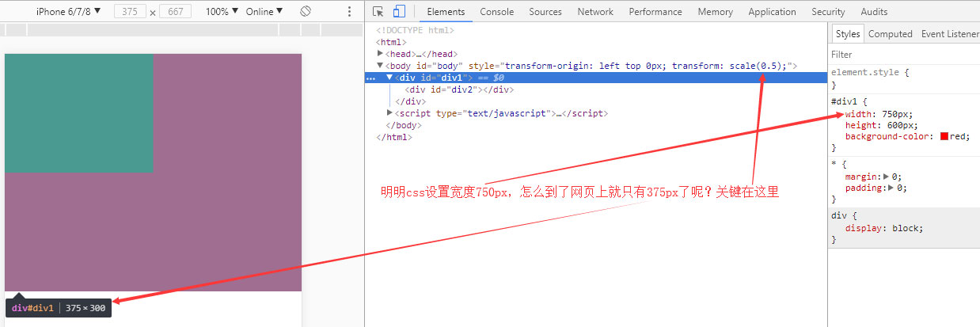Switch to the Application tab
980x327 pixels.
(772, 12)
